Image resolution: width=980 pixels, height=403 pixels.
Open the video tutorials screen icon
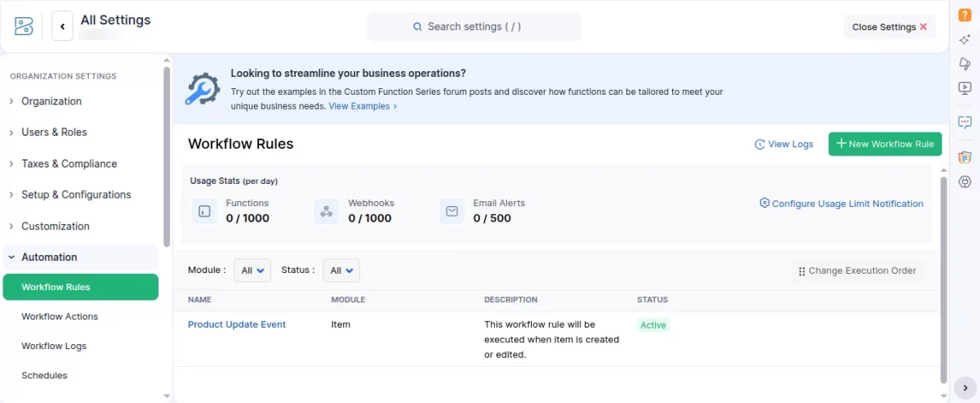(964, 88)
